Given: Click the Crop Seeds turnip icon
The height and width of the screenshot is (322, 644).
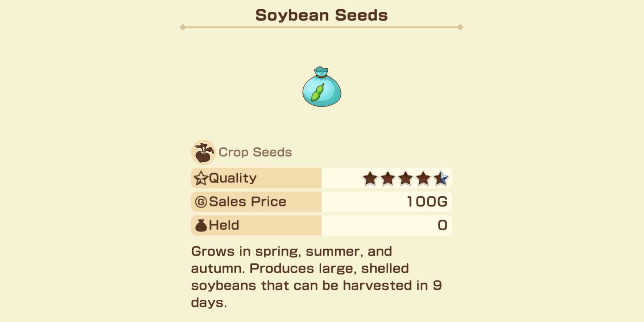Looking at the screenshot, I should coord(203,152).
